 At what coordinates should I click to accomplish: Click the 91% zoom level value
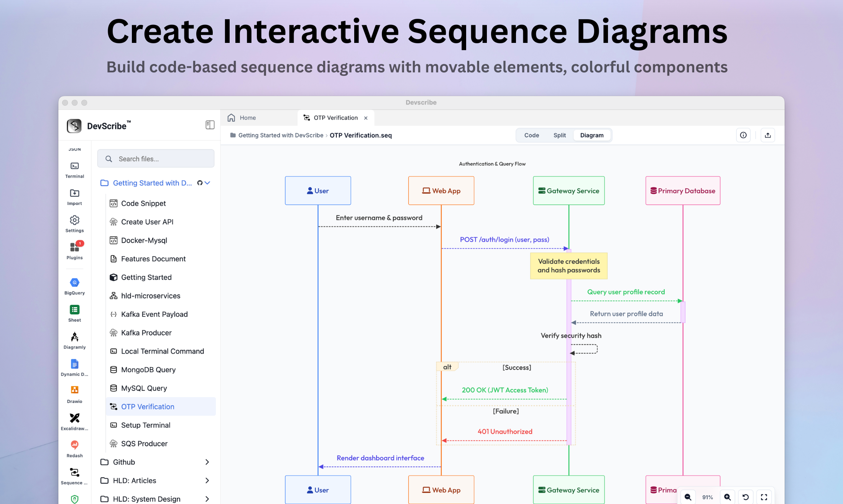point(707,497)
